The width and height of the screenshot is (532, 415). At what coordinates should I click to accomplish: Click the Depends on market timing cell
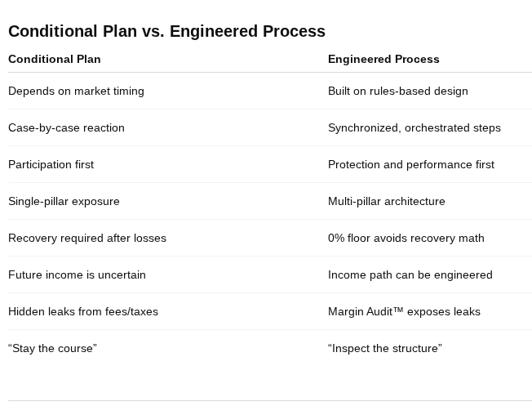point(76,91)
